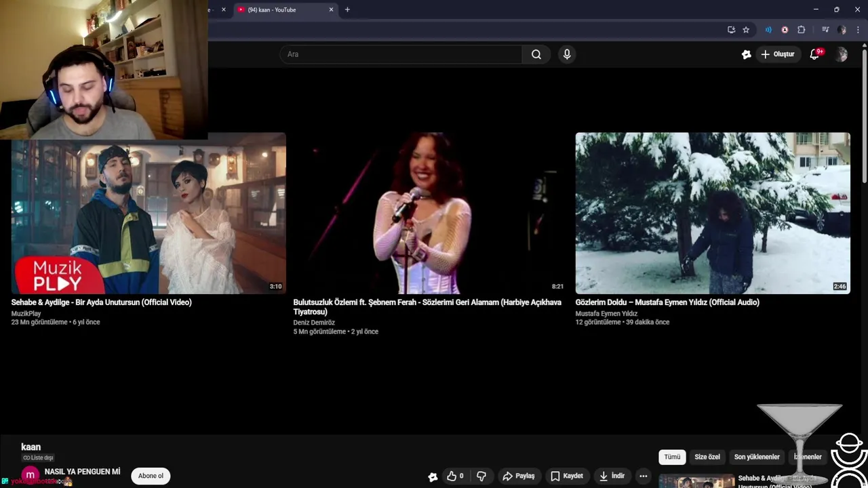Bookmark this page with the star icon
This screenshot has width=868, height=488.
pyautogui.click(x=746, y=30)
